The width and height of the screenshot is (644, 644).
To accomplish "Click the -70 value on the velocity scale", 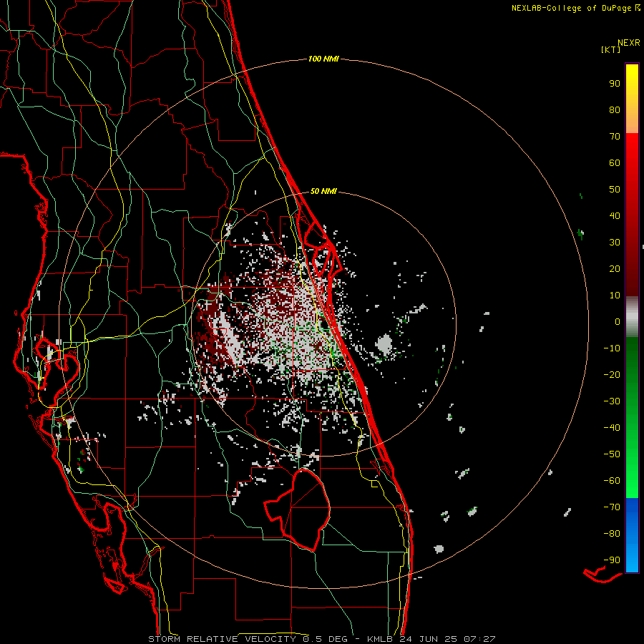I will (612, 507).
